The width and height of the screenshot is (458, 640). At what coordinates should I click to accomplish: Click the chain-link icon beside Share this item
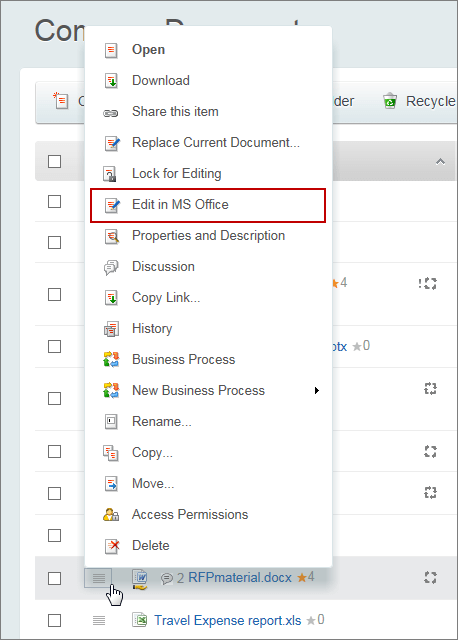click(111, 113)
